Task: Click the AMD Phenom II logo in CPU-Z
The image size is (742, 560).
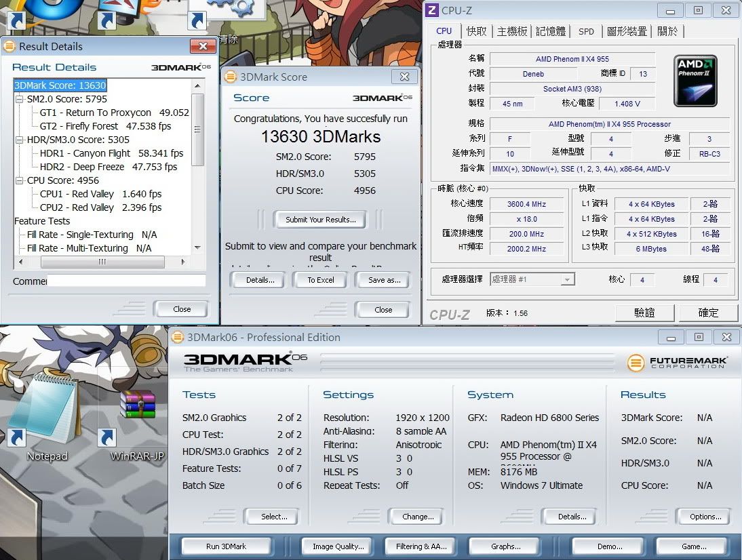Action: click(695, 81)
